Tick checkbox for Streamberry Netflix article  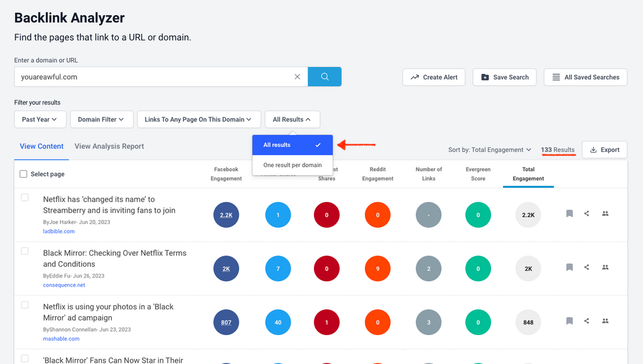[x=25, y=198]
